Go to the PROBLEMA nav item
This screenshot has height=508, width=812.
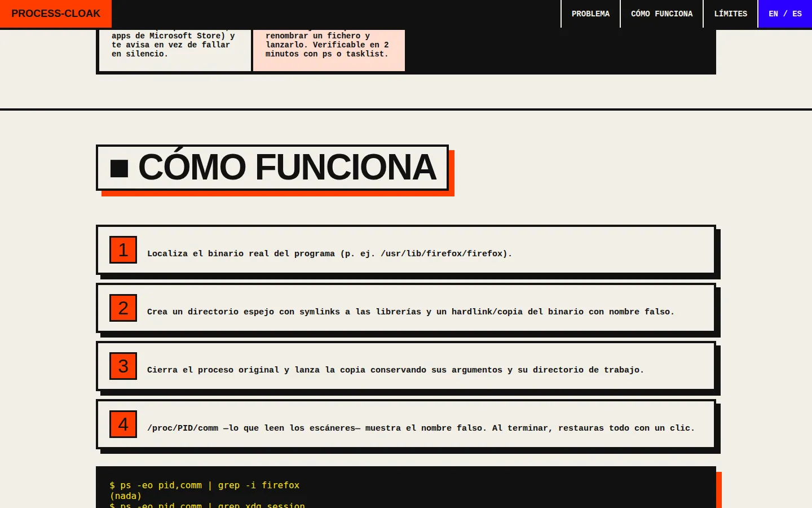(590, 14)
